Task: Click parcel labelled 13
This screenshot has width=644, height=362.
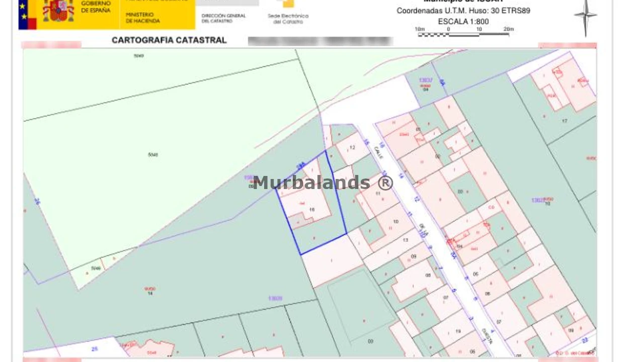Action: point(406,240)
